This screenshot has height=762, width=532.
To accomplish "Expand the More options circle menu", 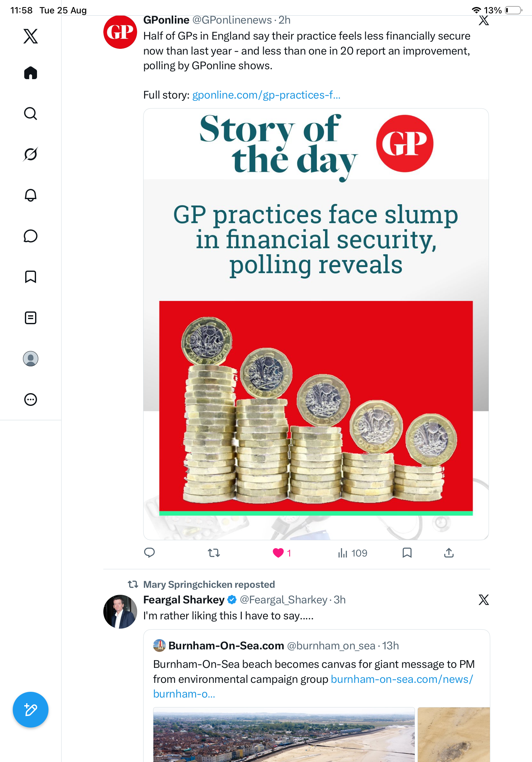I will (31, 399).
